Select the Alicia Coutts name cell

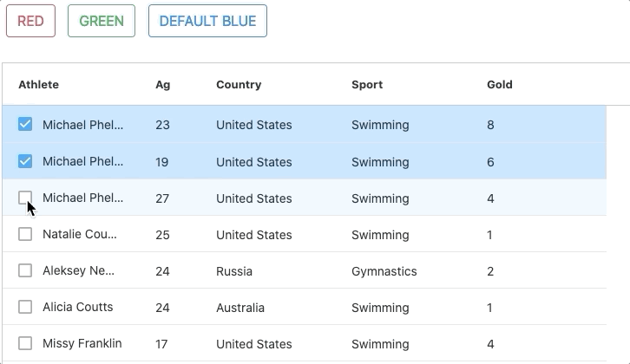(x=78, y=307)
